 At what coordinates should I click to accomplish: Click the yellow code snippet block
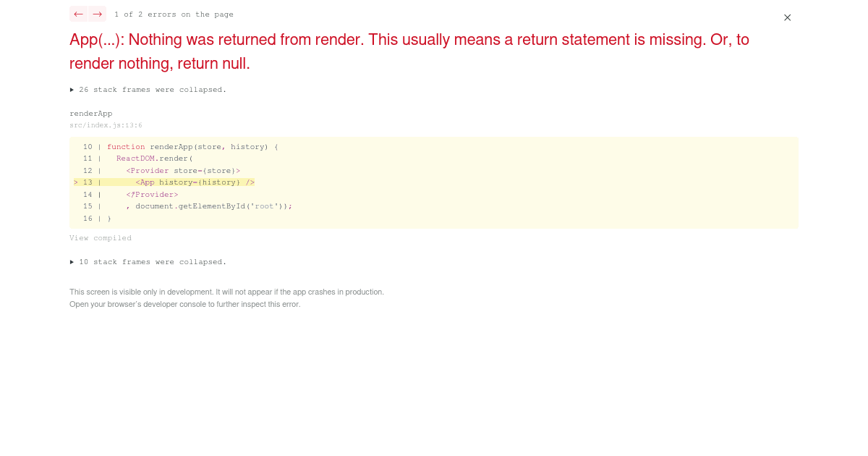coord(434,182)
